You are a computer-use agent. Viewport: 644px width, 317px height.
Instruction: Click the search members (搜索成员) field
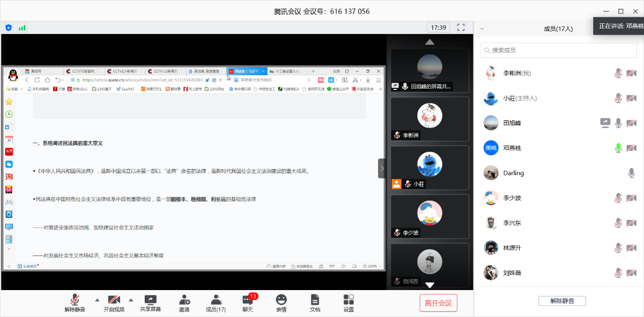tap(559, 50)
